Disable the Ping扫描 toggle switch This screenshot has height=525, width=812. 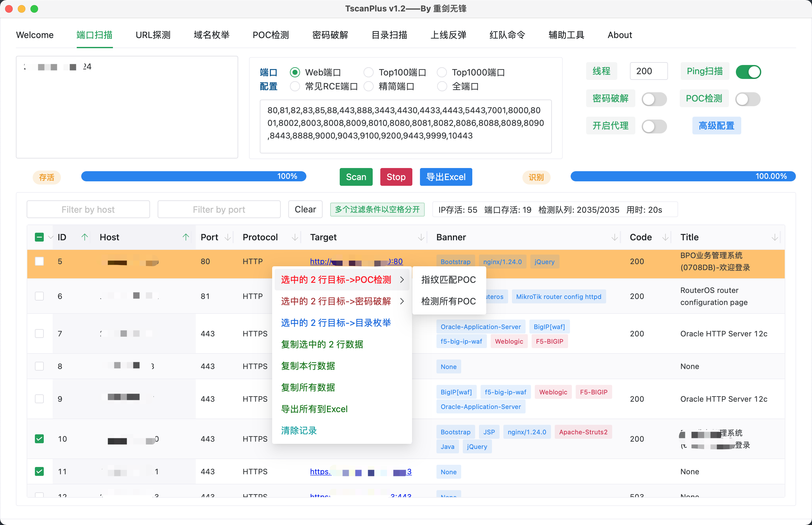point(748,72)
